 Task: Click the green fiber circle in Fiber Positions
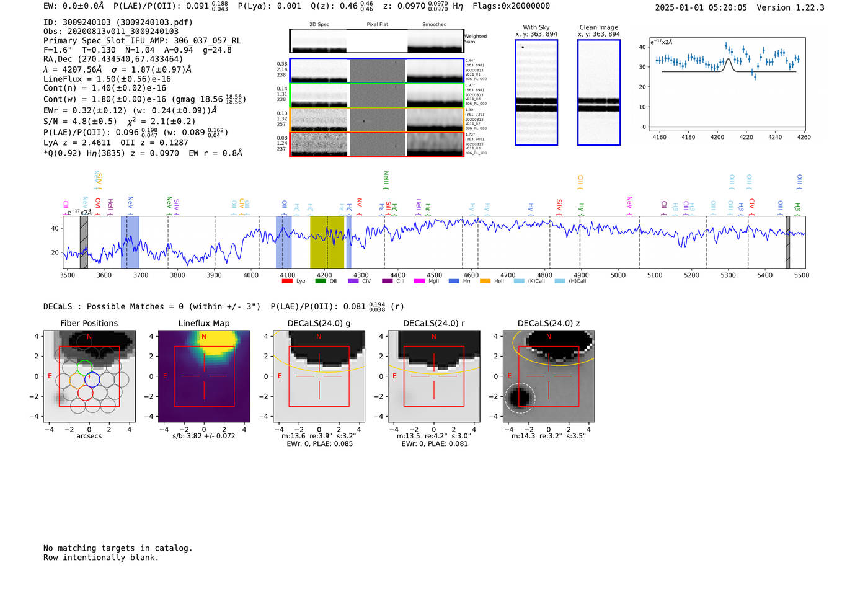84,367
